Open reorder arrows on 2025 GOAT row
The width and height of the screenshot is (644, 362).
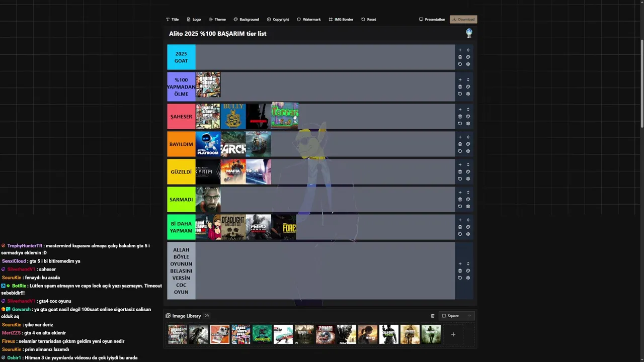(x=468, y=50)
